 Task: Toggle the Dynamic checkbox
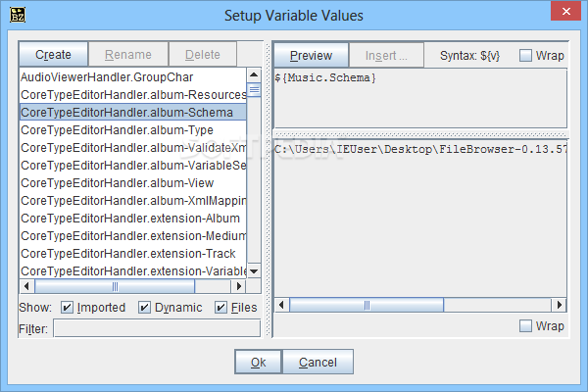coord(144,308)
